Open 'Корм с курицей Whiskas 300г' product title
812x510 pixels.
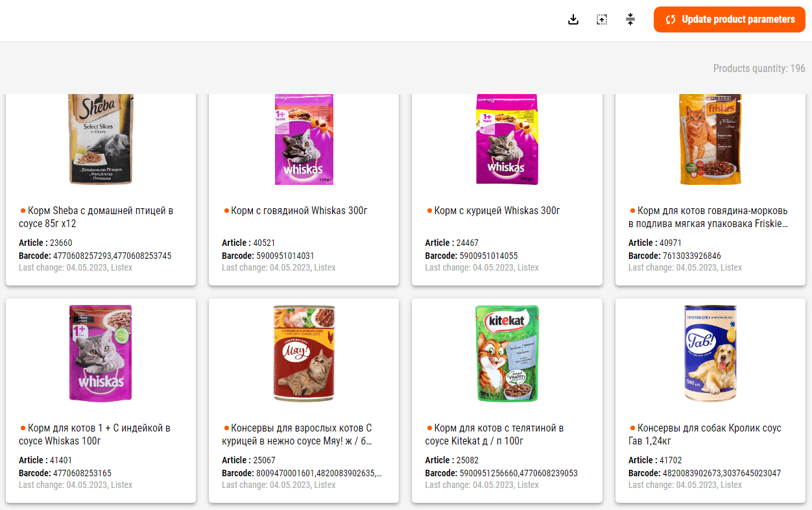coord(497,211)
